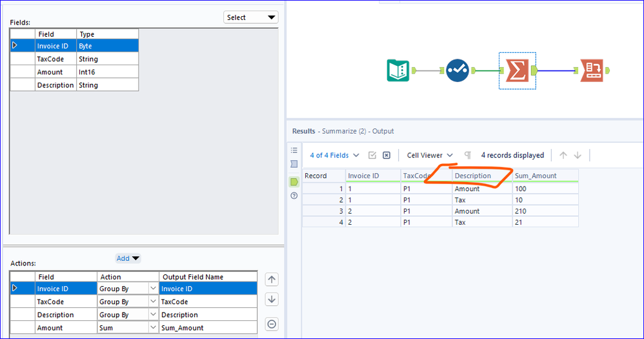Open Action dropdown for Invoice ID row
Image resolution: width=644 pixels, height=339 pixels.
pos(153,289)
